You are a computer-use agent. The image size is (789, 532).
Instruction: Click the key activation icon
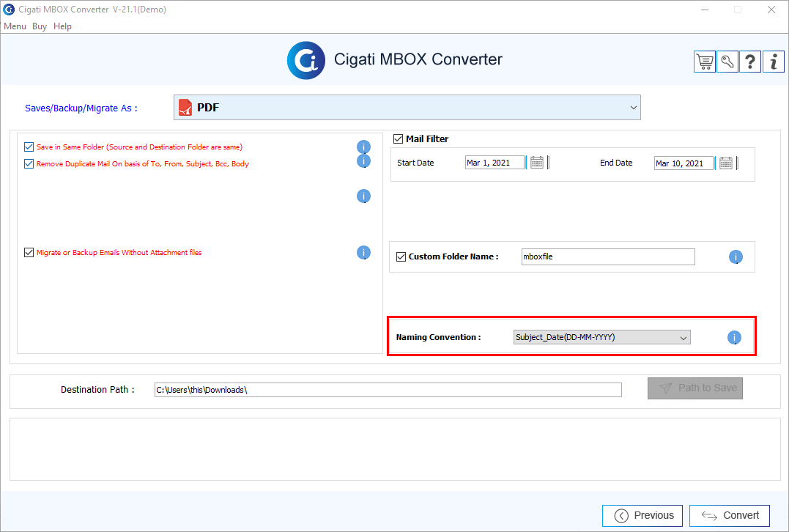click(x=727, y=62)
